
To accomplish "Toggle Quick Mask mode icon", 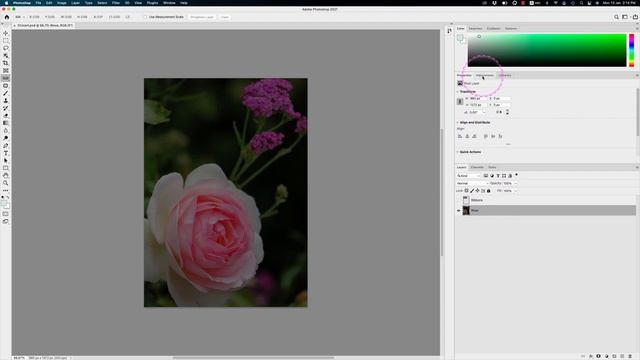I will [x=6, y=214].
